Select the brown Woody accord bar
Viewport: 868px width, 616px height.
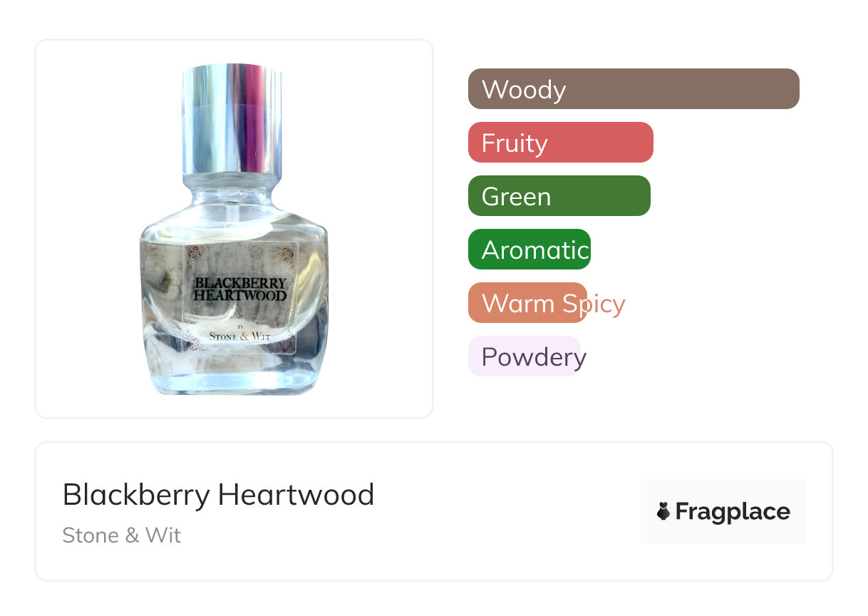[x=634, y=89]
